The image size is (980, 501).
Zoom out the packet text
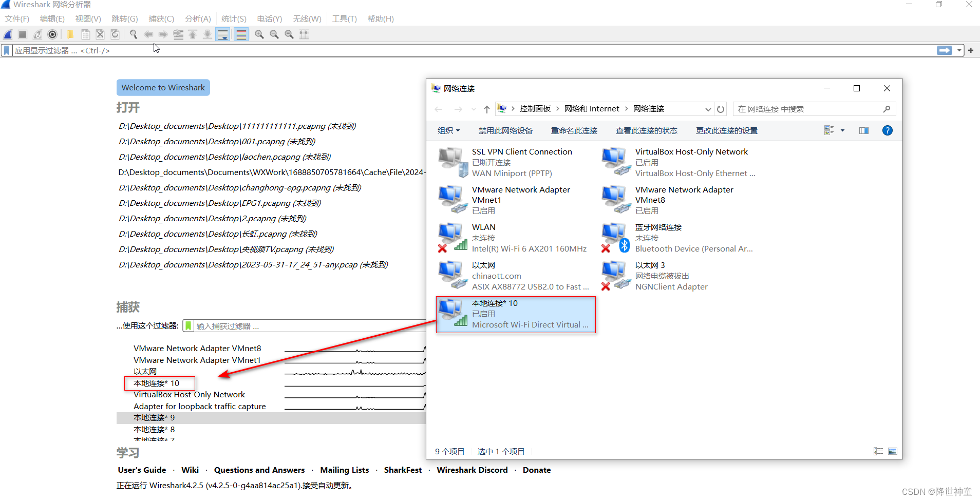click(x=274, y=34)
